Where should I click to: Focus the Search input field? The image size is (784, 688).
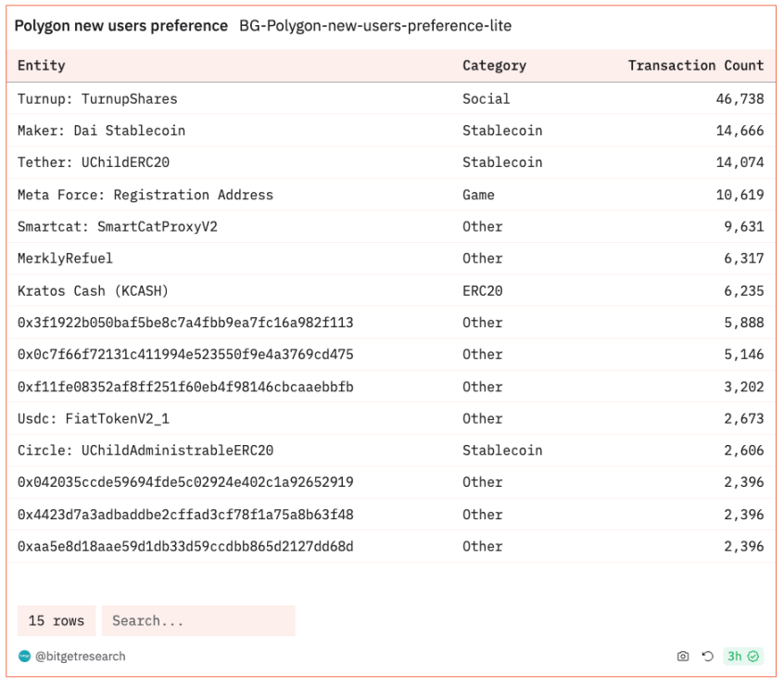[198, 621]
